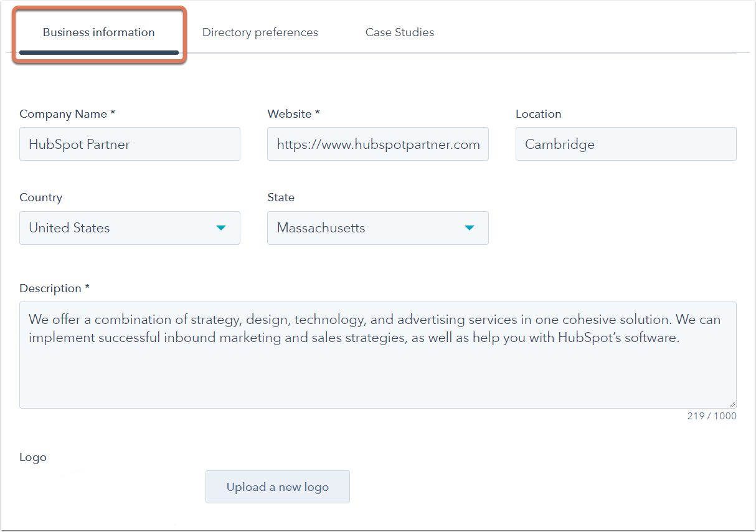Viewport: 756px width, 532px height.
Task: Click the State label
Action: click(281, 197)
